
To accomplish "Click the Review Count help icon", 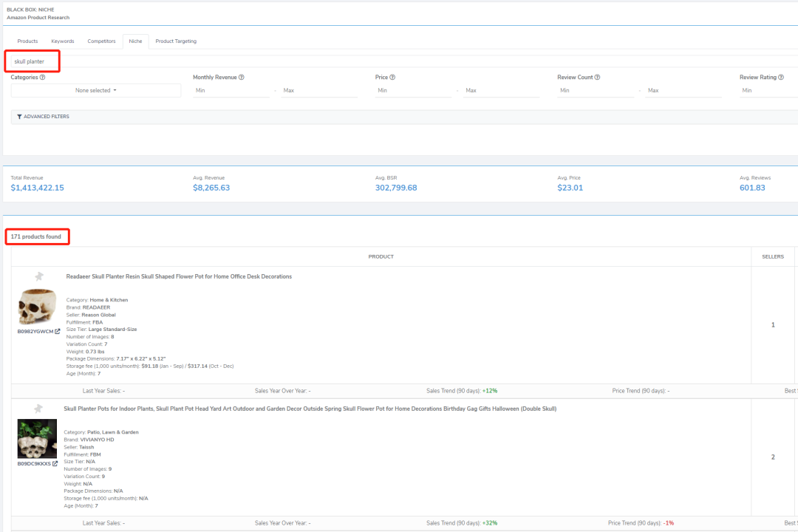I will click(x=597, y=77).
